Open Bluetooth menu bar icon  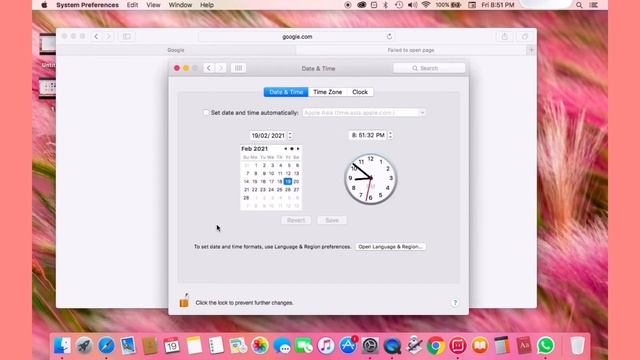click(386, 5)
